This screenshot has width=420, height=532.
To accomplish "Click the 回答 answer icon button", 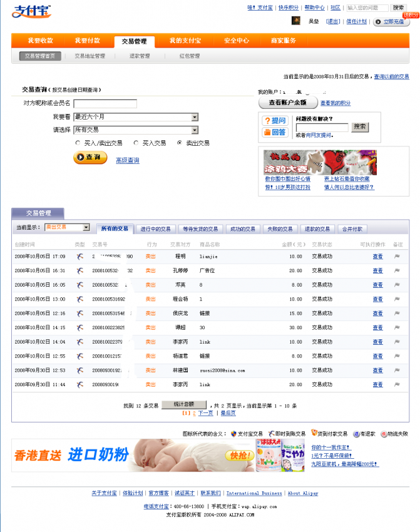I will (275, 132).
